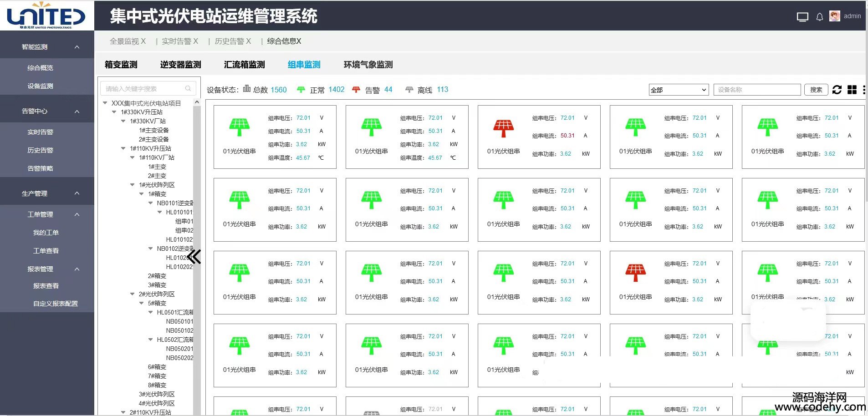Collapse the device tree with the double-arrow icon
The height and width of the screenshot is (416, 868).
[194, 257]
